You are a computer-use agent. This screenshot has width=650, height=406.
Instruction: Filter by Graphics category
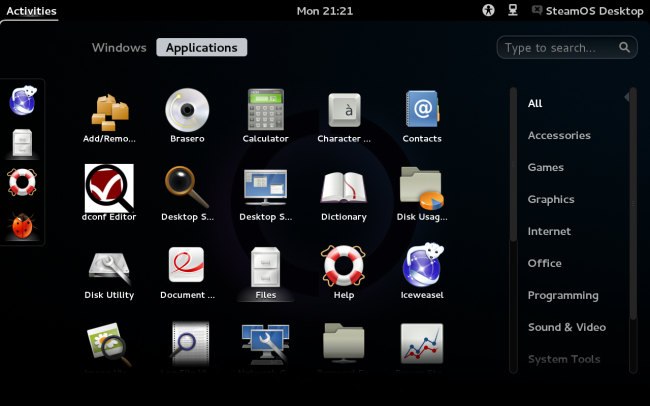(x=551, y=199)
